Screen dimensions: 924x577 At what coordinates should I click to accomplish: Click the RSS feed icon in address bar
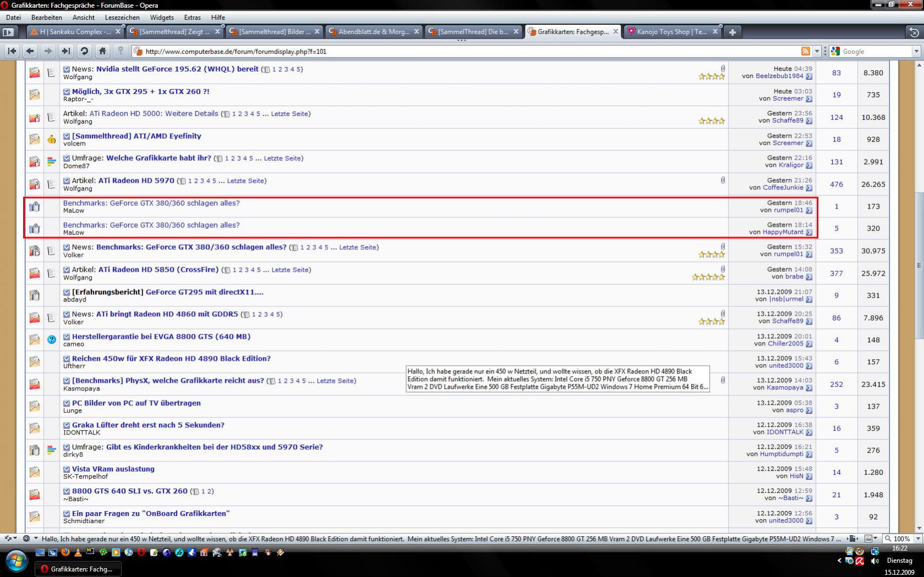[x=806, y=51]
